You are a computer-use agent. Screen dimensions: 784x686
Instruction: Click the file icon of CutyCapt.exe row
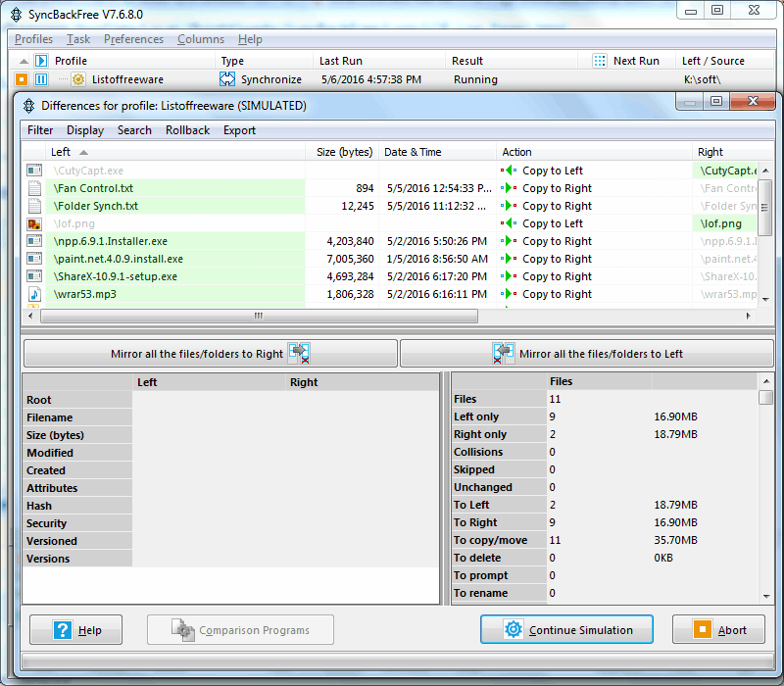34,171
